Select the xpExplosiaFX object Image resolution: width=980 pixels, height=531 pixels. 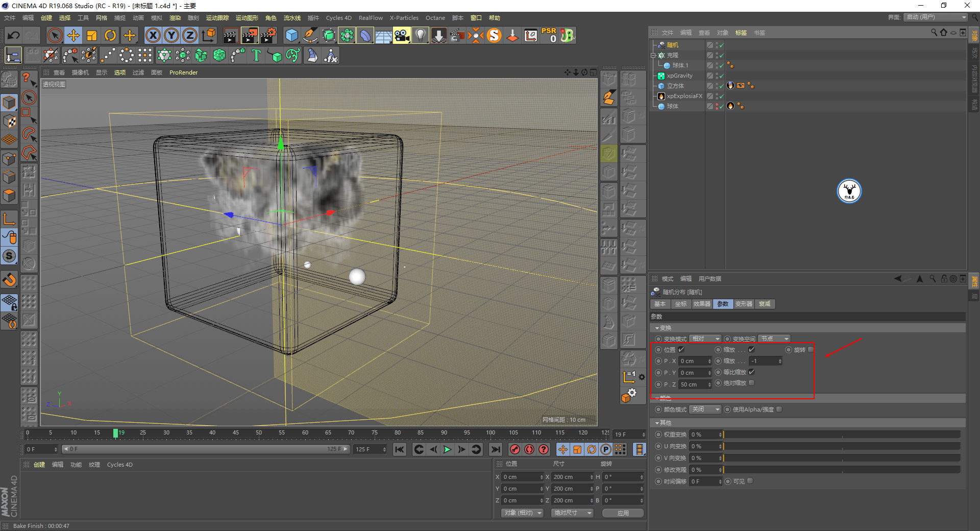click(x=684, y=96)
